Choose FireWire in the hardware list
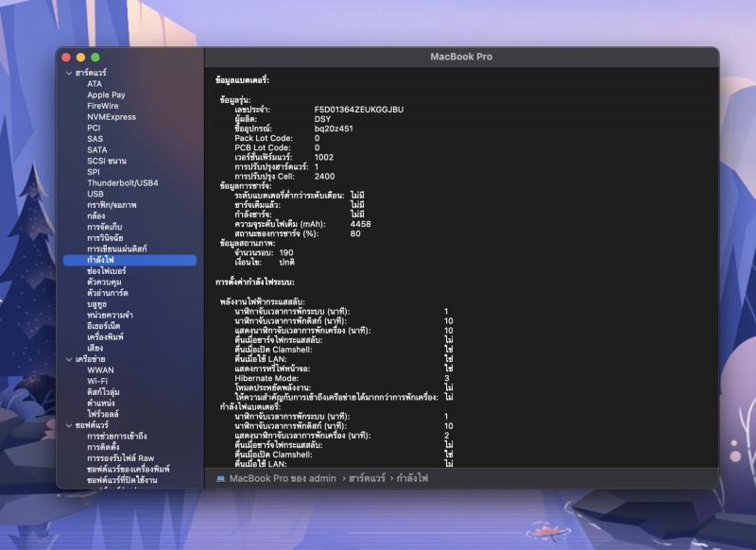 tap(103, 106)
